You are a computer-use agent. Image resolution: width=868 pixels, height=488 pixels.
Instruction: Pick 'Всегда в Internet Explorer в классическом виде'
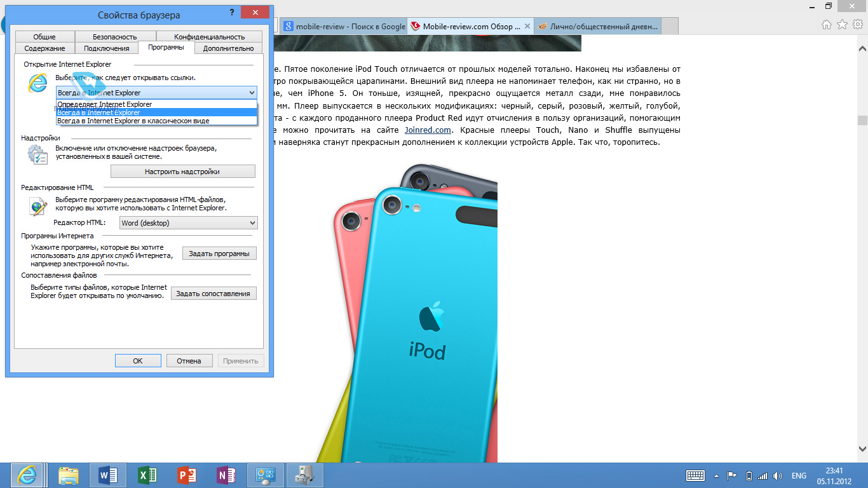click(x=156, y=121)
